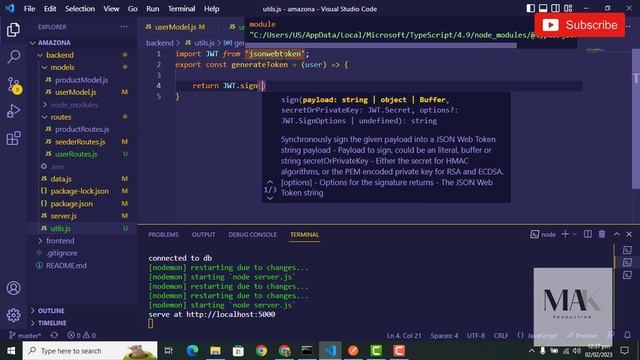The image size is (640, 360).
Task: Split the terminal panel
Action: [588, 234]
